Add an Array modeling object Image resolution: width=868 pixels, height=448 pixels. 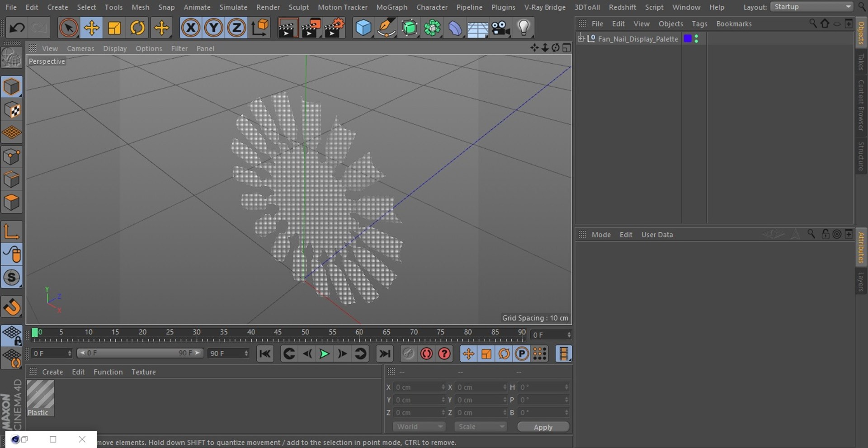432,28
